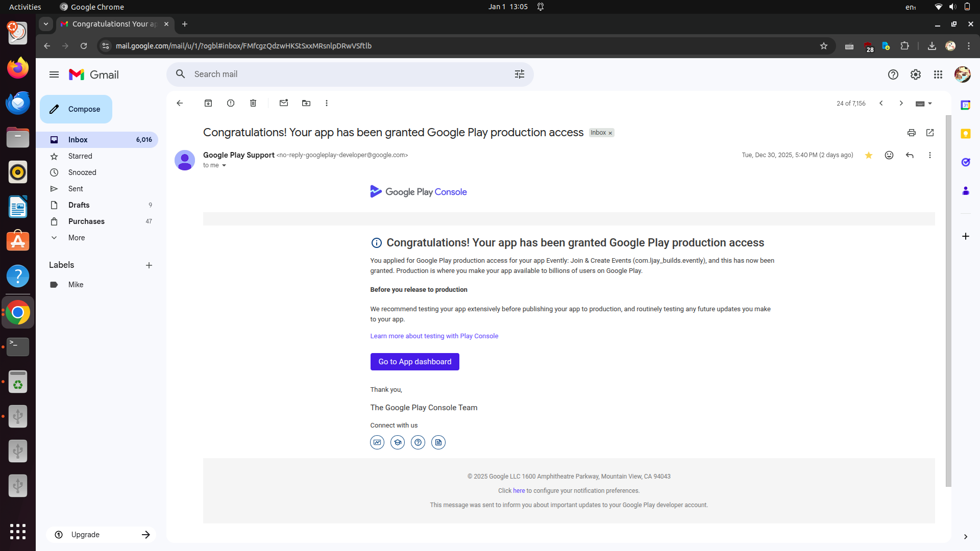Expand More in the left sidebar
The width and height of the screenshot is (980, 551).
click(x=77, y=238)
